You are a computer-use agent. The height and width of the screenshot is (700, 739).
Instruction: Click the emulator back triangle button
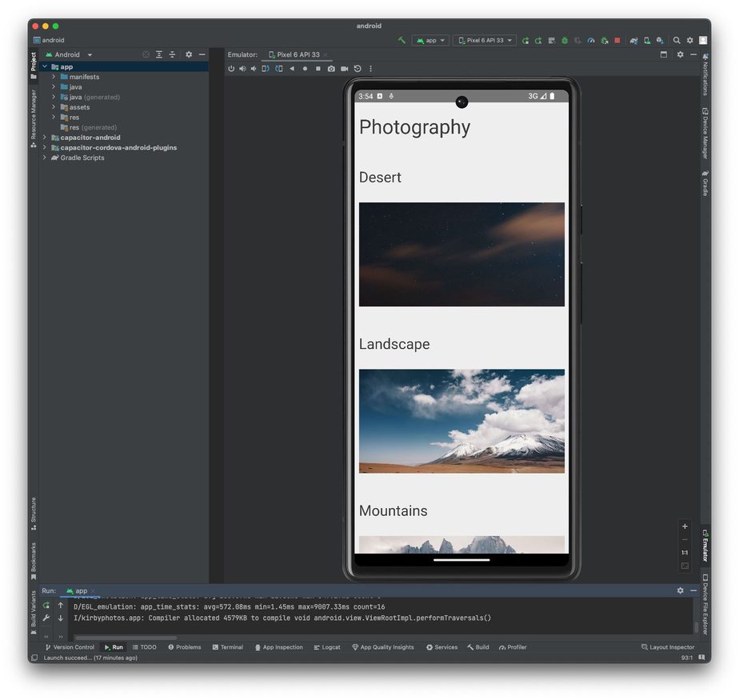pos(292,69)
